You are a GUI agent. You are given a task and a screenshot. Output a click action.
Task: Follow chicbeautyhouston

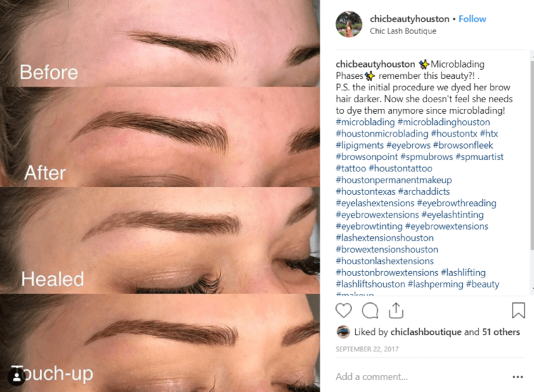click(x=472, y=18)
